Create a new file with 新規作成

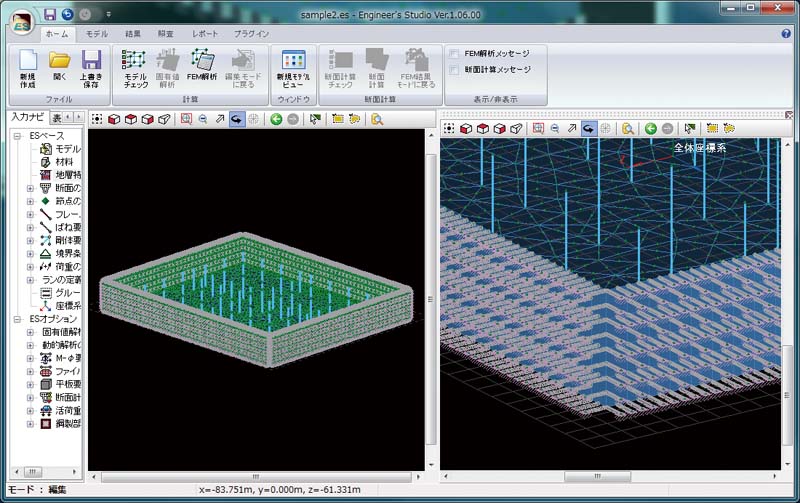coord(27,66)
